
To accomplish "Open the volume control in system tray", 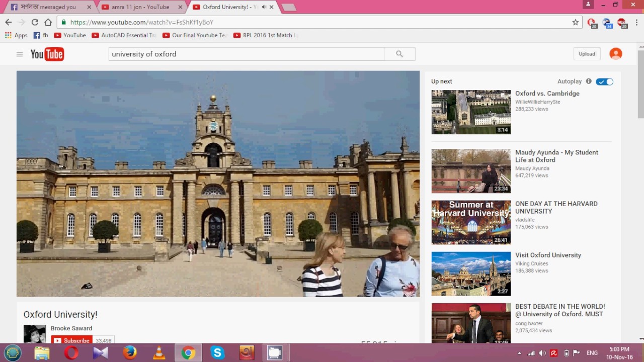I will (542, 353).
